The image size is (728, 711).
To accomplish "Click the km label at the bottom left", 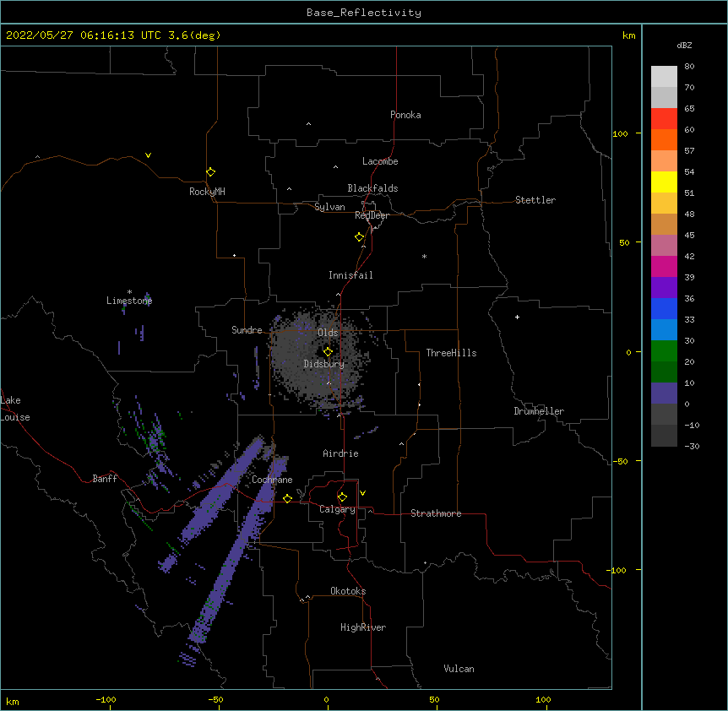I will point(13,701).
